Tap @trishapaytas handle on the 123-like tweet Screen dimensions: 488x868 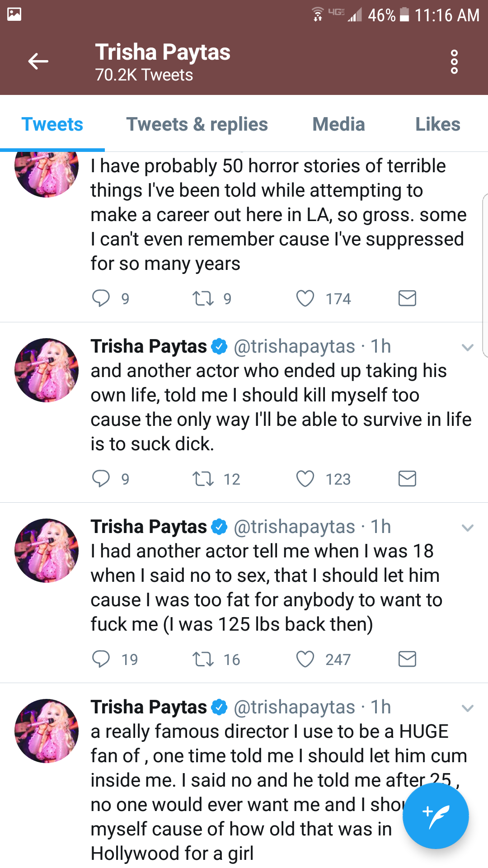pyautogui.click(x=294, y=347)
